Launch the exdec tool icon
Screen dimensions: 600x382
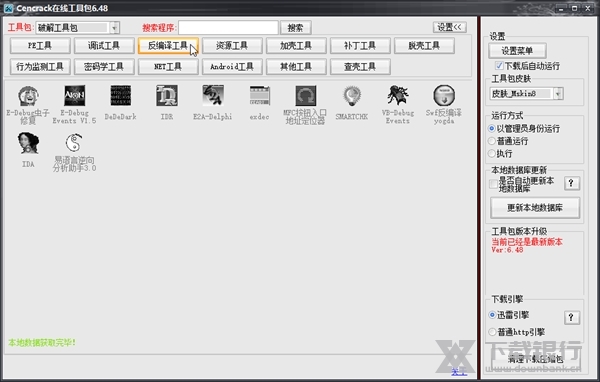[259, 96]
